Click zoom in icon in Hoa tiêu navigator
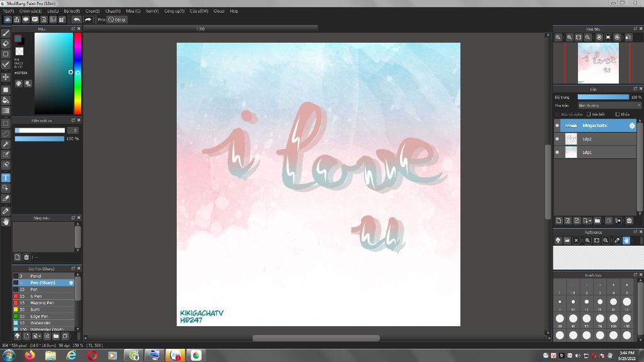This screenshot has width=644, height=362. [x=569, y=37]
